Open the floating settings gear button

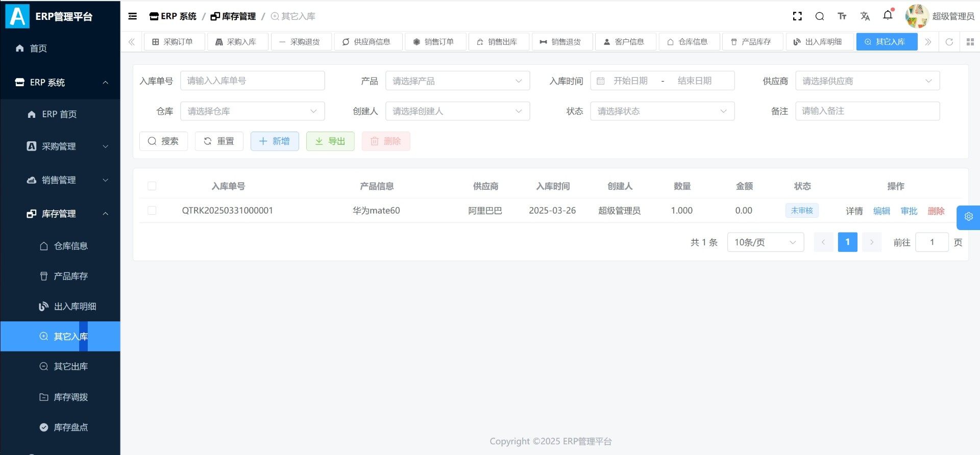click(x=968, y=217)
